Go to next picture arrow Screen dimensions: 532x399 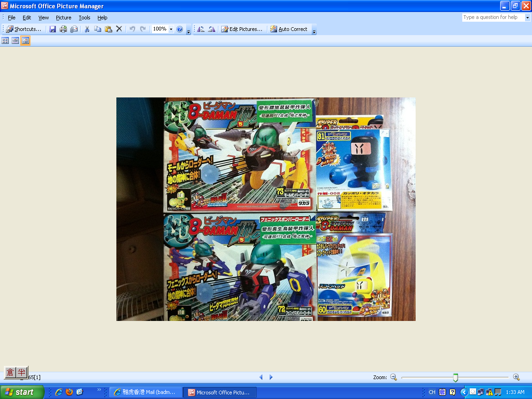click(271, 377)
